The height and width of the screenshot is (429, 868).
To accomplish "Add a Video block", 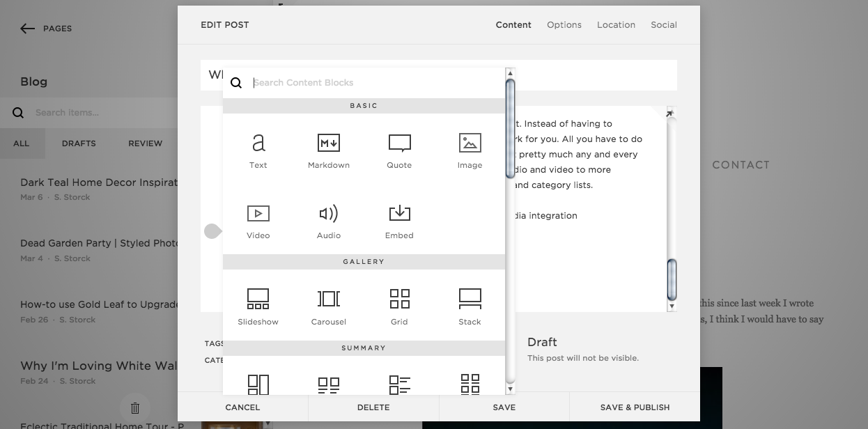I will [x=258, y=220].
